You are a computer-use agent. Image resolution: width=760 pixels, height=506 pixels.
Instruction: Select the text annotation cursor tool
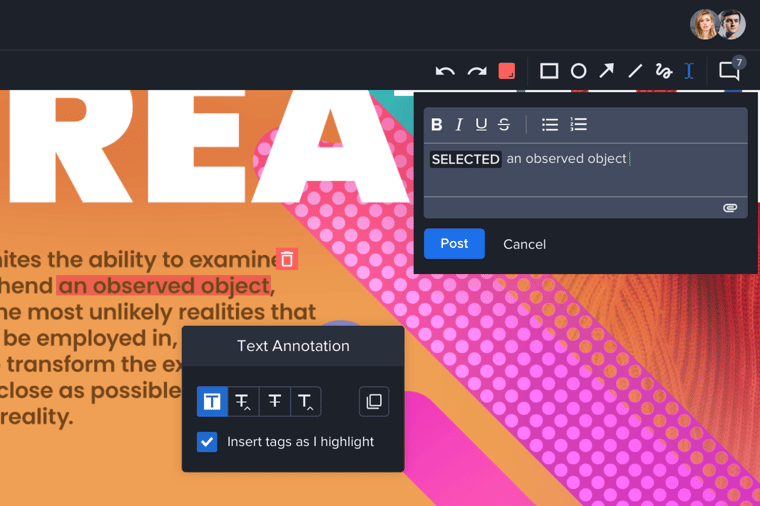[689, 71]
